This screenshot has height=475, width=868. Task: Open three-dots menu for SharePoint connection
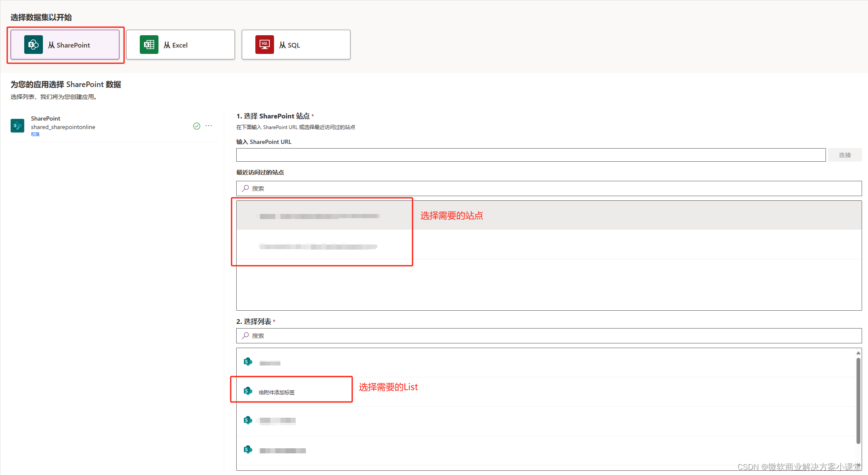click(x=209, y=126)
